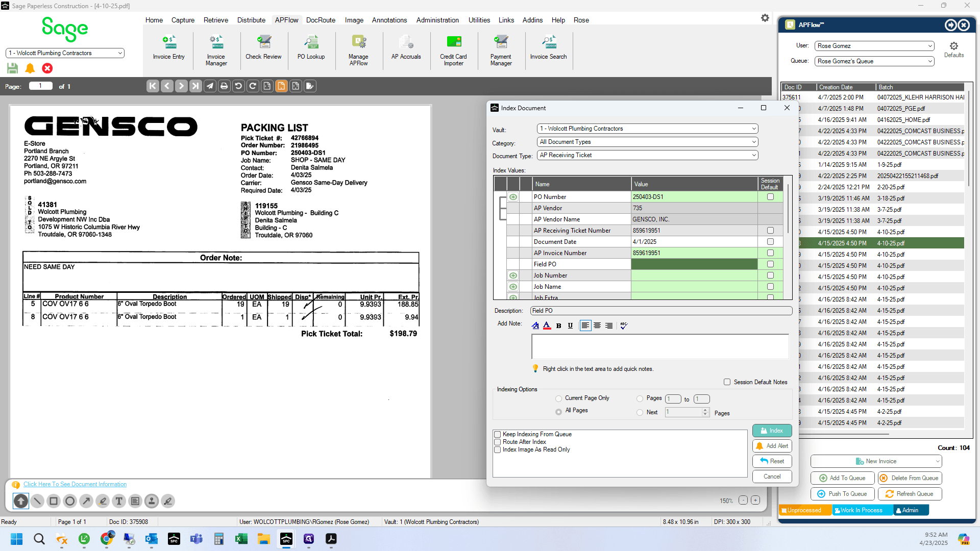Select the text annotation tool
980x551 pixels.
119,501
